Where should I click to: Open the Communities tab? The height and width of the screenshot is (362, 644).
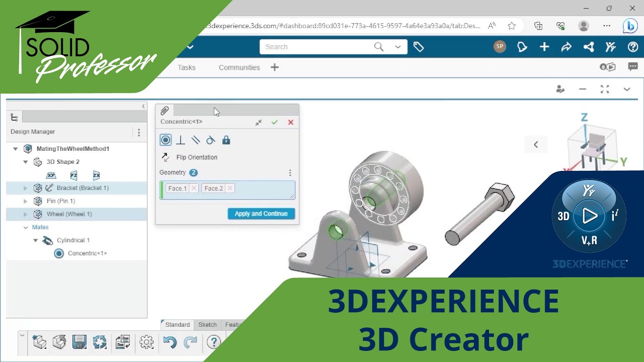pos(239,67)
